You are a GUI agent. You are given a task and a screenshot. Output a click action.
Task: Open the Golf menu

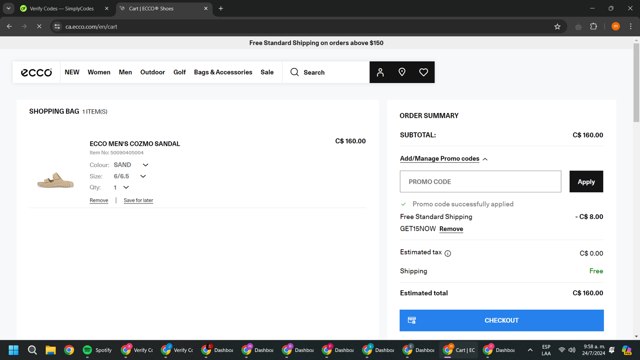click(x=180, y=72)
